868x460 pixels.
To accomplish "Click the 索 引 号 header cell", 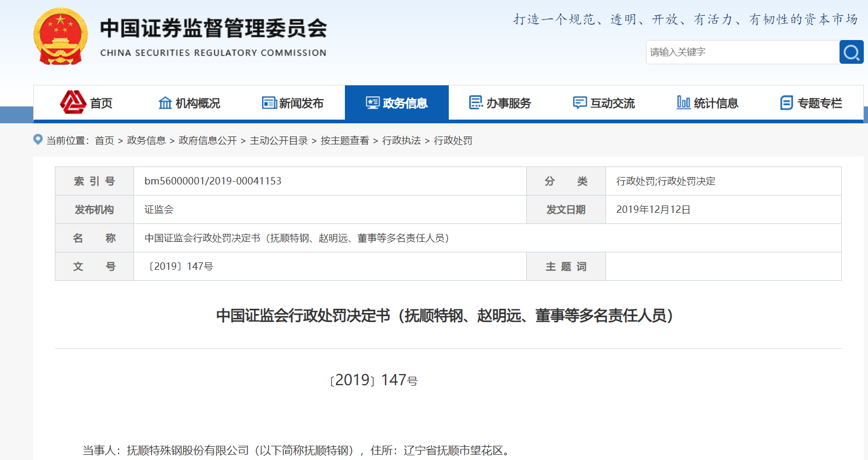I will [94, 181].
